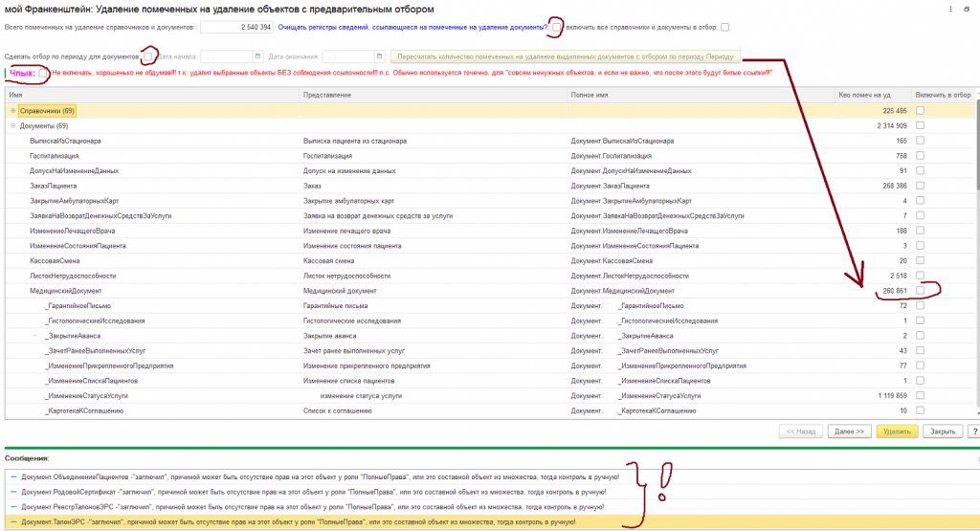The height and width of the screenshot is (531, 980).
Task: Click 'Пересчитать количество помеченных на удаление' button
Action: [x=566, y=56]
